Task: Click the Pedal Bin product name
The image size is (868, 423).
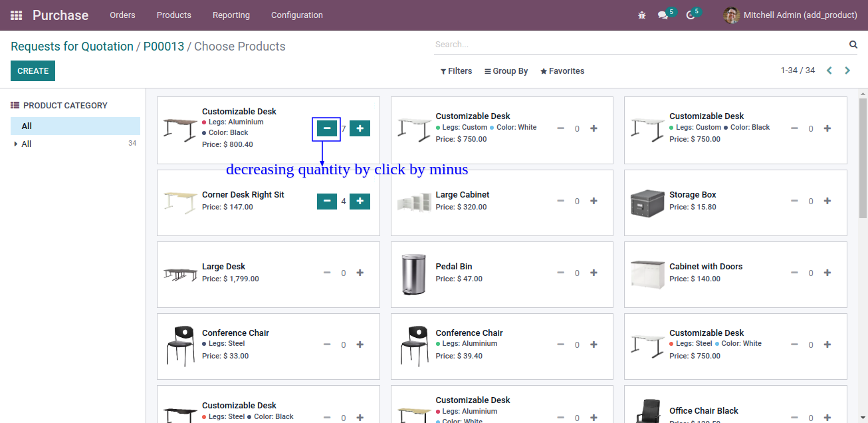Action: [454, 267]
